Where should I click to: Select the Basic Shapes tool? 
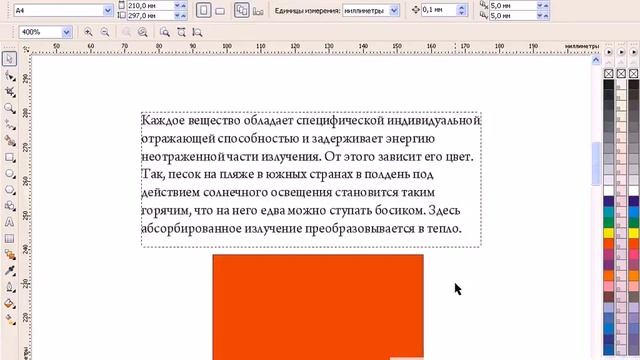[9, 206]
